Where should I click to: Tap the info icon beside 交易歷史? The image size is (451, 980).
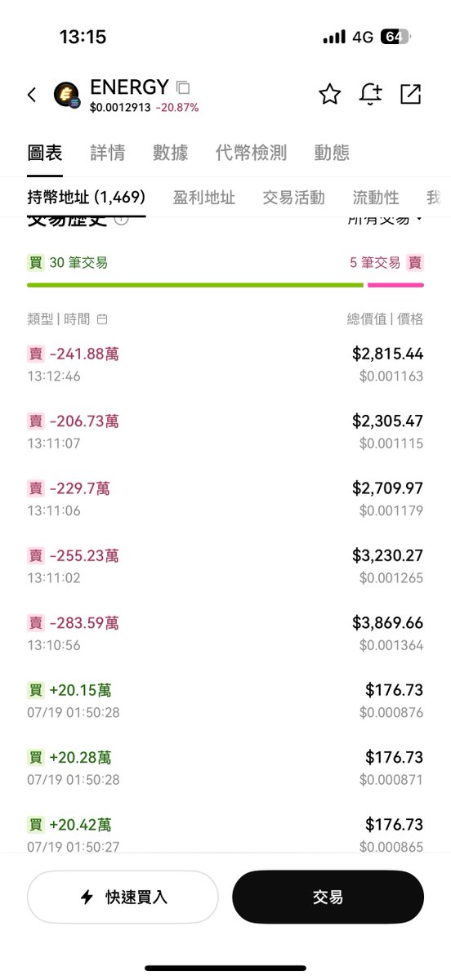click(x=121, y=219)
